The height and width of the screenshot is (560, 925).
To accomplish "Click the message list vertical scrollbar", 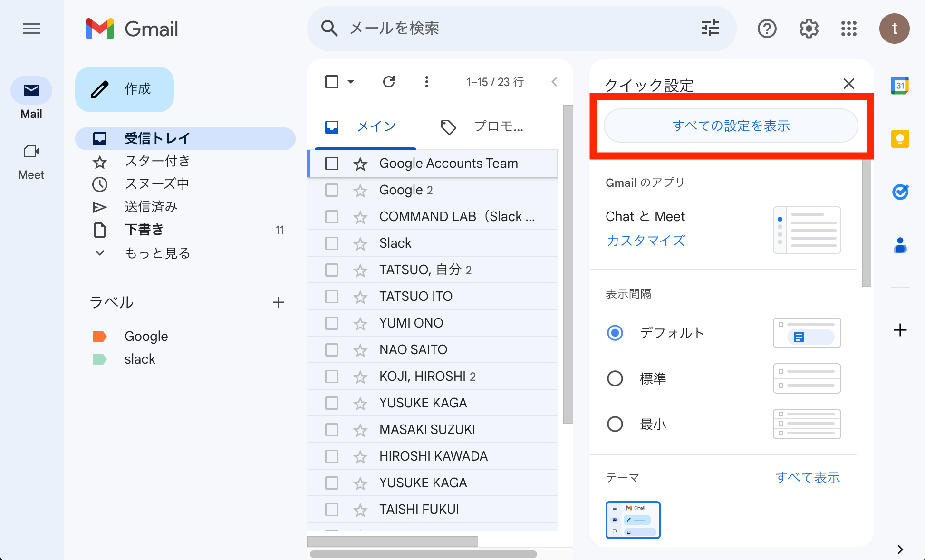I will coord(568,264).
